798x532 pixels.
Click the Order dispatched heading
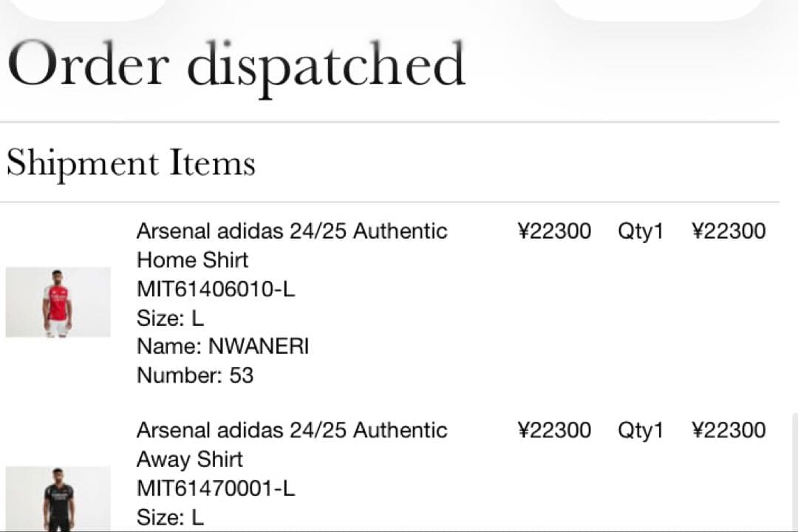[236, 66]
